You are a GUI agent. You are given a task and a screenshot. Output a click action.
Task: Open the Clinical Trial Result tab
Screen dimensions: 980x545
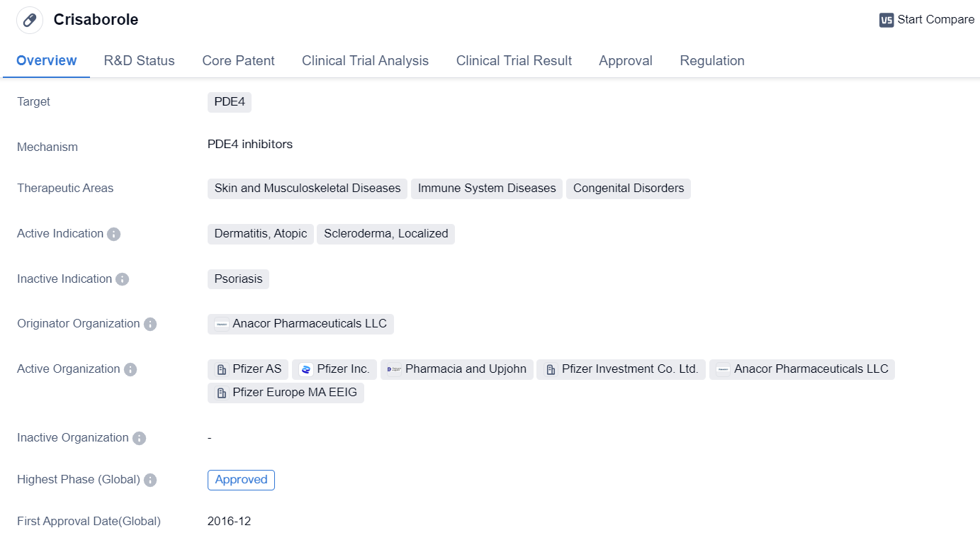(x=514, y=61)
